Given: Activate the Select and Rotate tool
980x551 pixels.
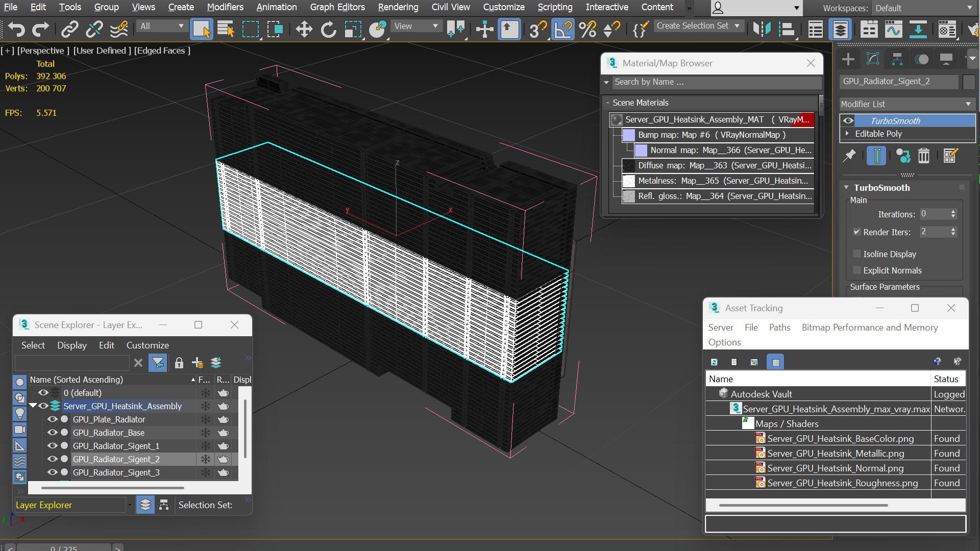Looking at the screenshot, I should (328, 29).
